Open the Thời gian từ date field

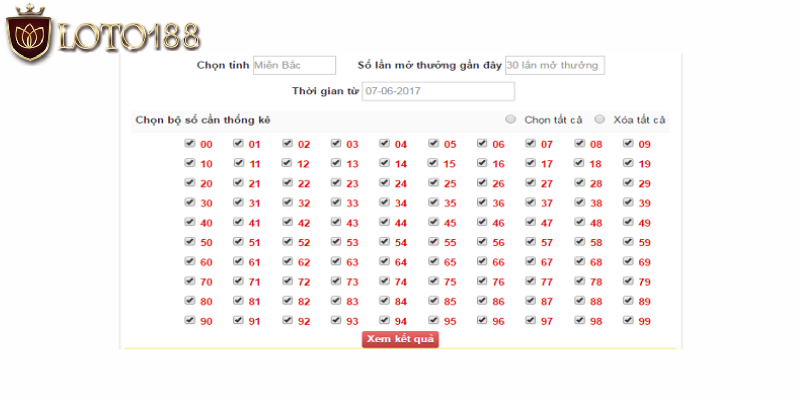(438, 91)
